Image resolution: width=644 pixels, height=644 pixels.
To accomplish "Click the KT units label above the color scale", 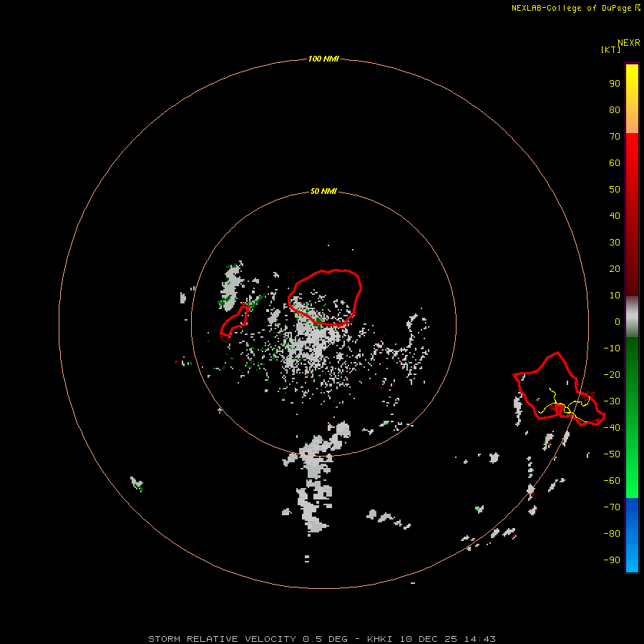I will [x=610, y=49].
